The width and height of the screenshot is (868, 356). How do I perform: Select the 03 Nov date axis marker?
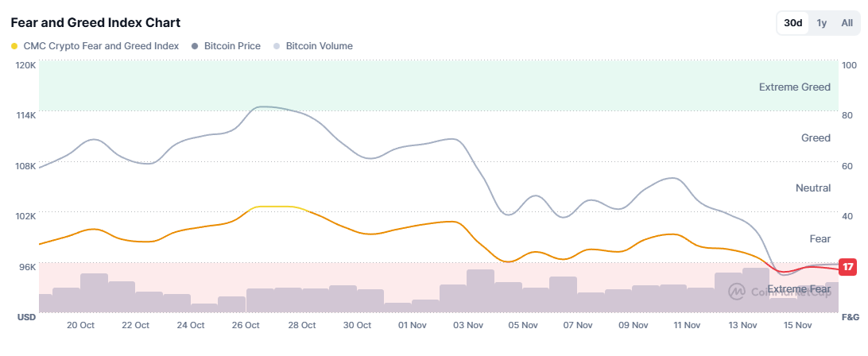click(467, 325)
